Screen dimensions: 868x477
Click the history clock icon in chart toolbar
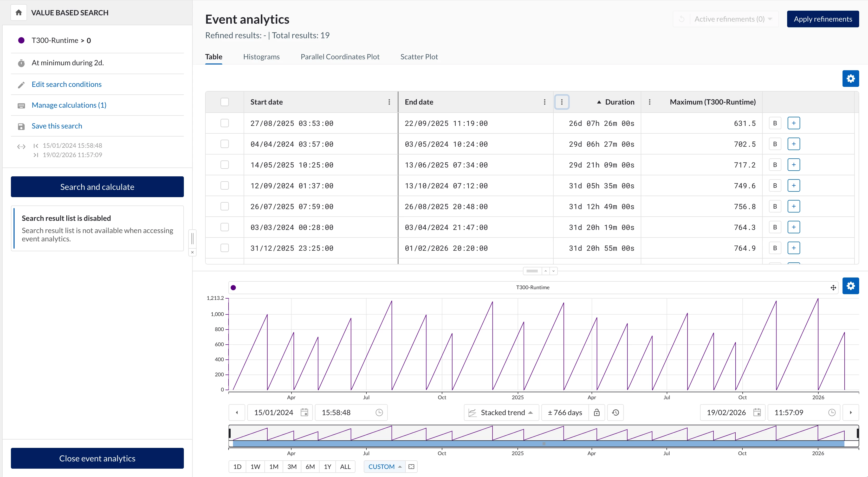coord(615,412)
